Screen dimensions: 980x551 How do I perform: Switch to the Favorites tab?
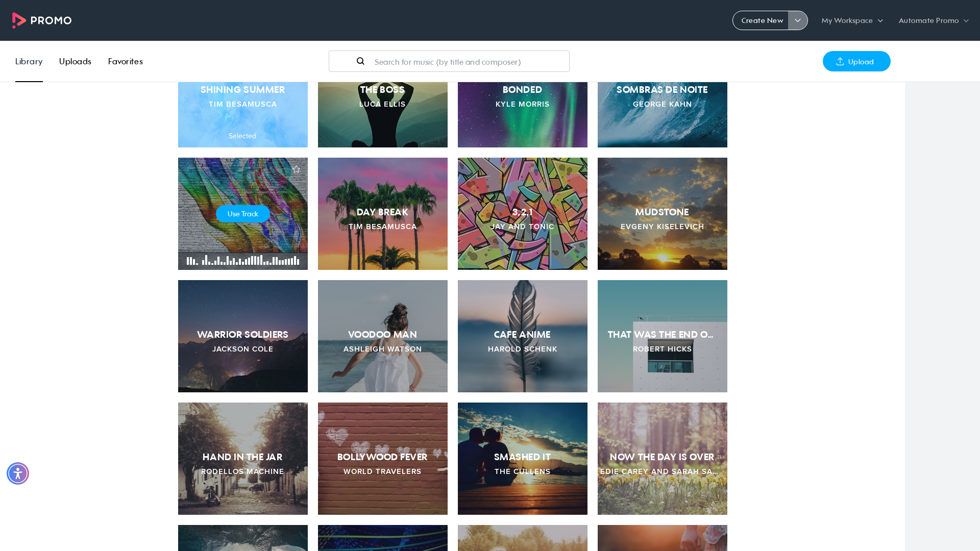pyautogui.click(x=126, y=61)
